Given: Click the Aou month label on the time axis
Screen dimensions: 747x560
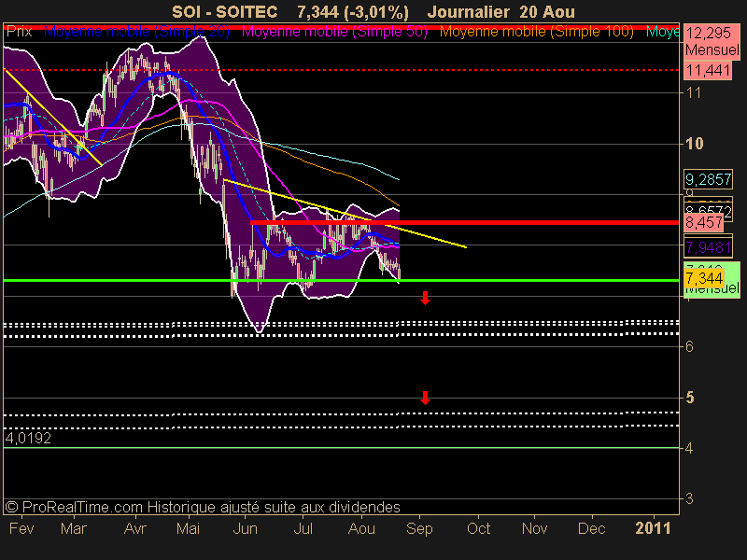Looking at the screenshot, I should click(361, 528).
